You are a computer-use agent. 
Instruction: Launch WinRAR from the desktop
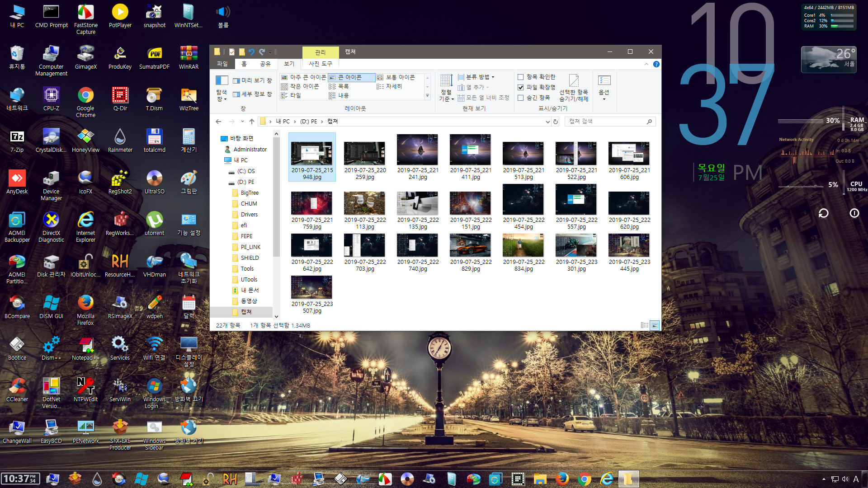click(189, 57)
